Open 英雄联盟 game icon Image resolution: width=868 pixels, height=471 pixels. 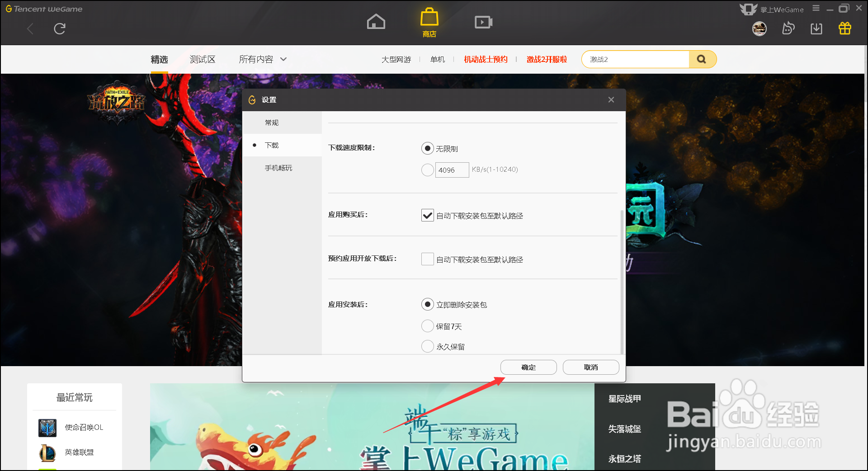tap(47, 452)
